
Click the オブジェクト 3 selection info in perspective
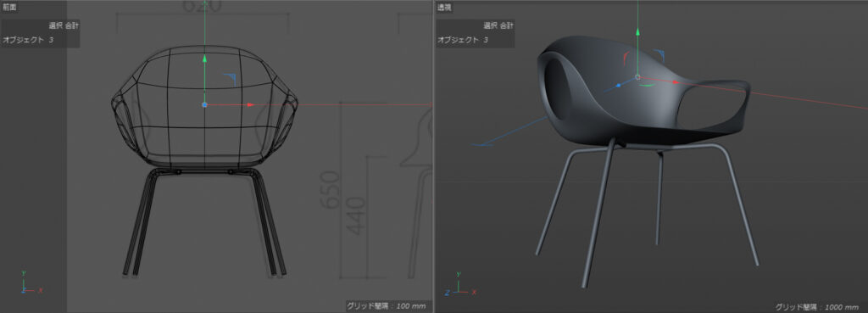tap(463, 40)
